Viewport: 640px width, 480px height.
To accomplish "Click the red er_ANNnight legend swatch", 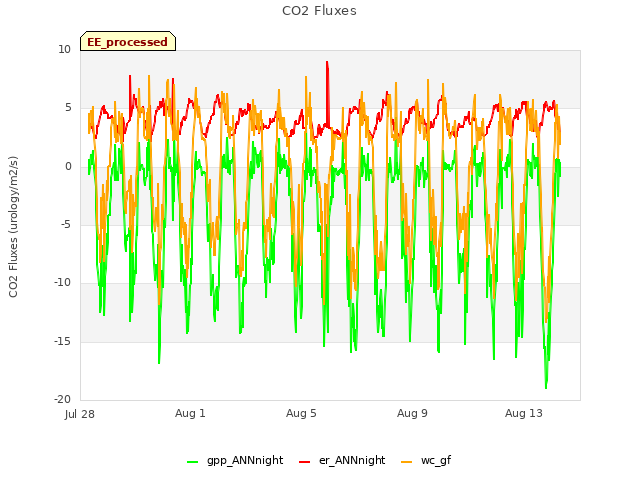I will (x=304, y=462).
